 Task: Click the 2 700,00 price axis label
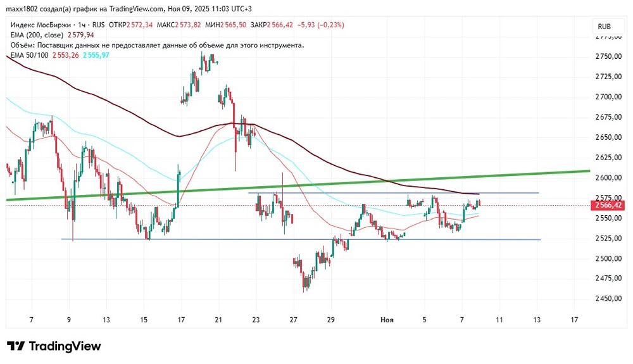(x=608, y=97)
